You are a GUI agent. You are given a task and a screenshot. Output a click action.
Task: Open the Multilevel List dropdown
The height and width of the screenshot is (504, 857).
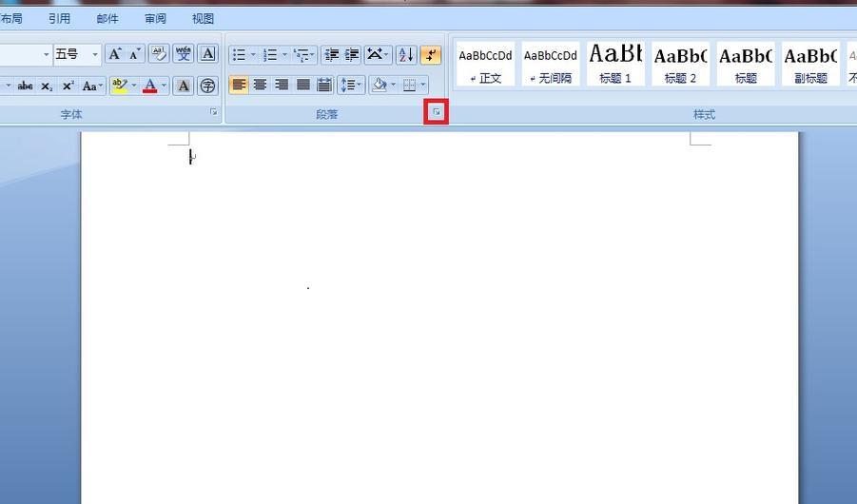pyautogui.click(x=303, y=54)
